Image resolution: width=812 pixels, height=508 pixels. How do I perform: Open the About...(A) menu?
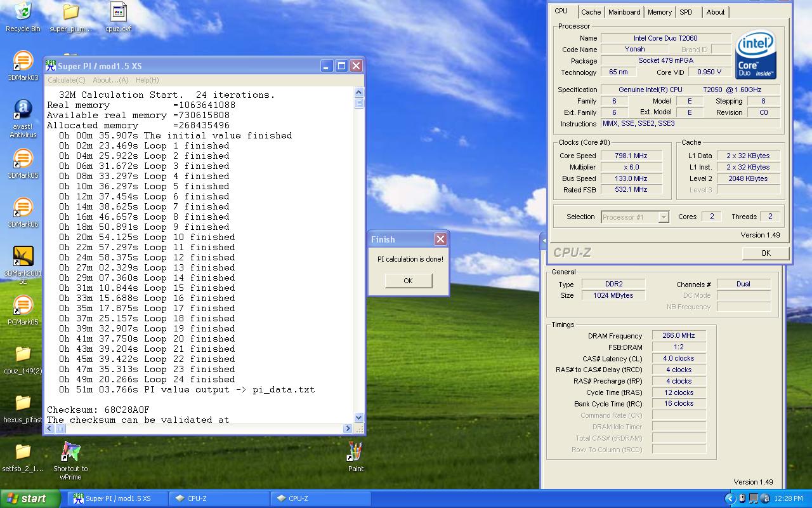coord(110,80)
